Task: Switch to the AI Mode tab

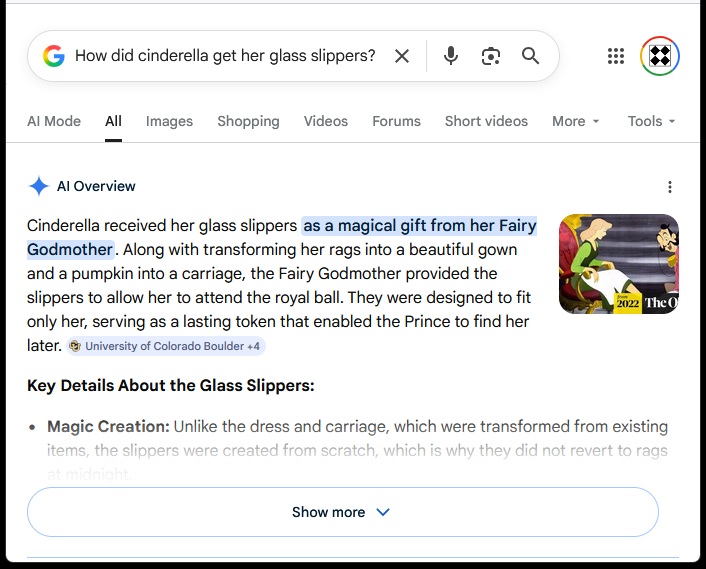Action: tap(54, 121)
